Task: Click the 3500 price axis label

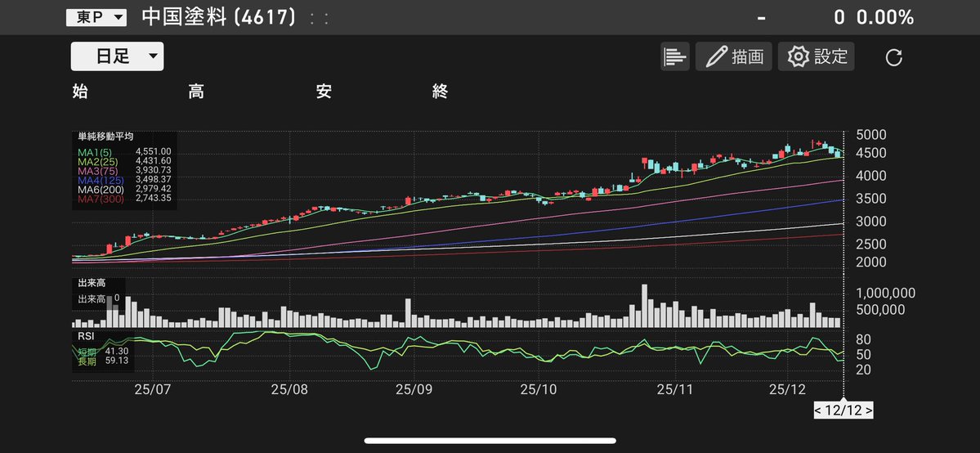Action: 871,200
